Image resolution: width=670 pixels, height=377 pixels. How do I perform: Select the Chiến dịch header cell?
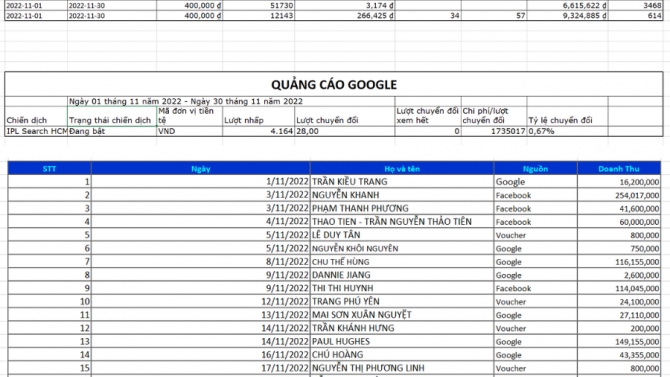pyautogui.click(x=36, y=116)
